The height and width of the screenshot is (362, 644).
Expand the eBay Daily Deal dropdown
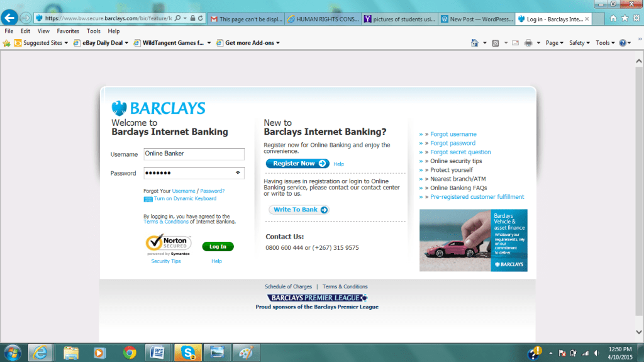pos(126,43)
